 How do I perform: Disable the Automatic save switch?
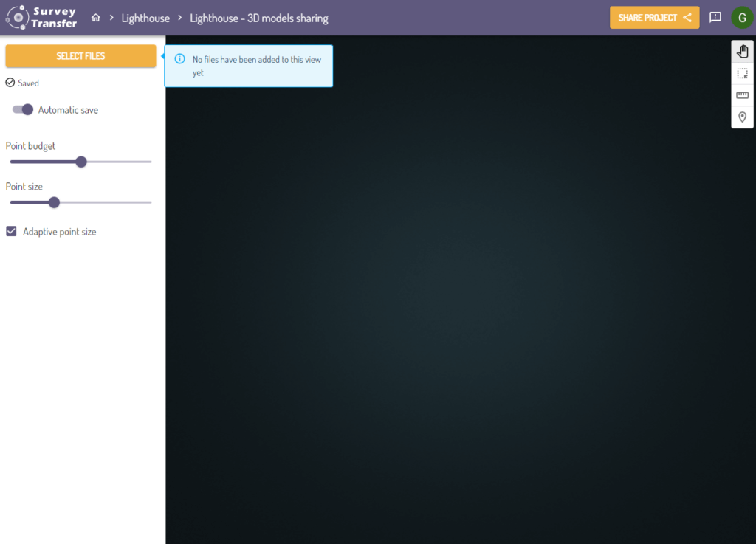pyautogui.click(x=23, y=110)
